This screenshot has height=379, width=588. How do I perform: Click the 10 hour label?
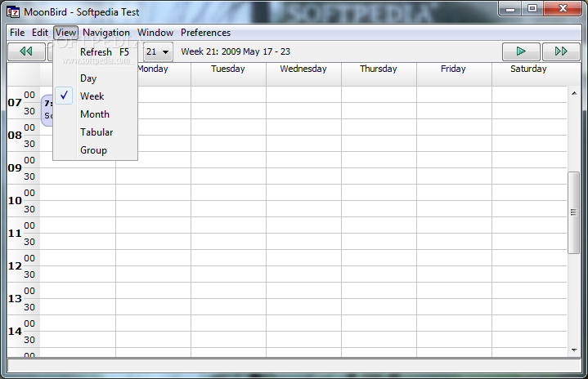pyautogui.click(x=15, y=201)
